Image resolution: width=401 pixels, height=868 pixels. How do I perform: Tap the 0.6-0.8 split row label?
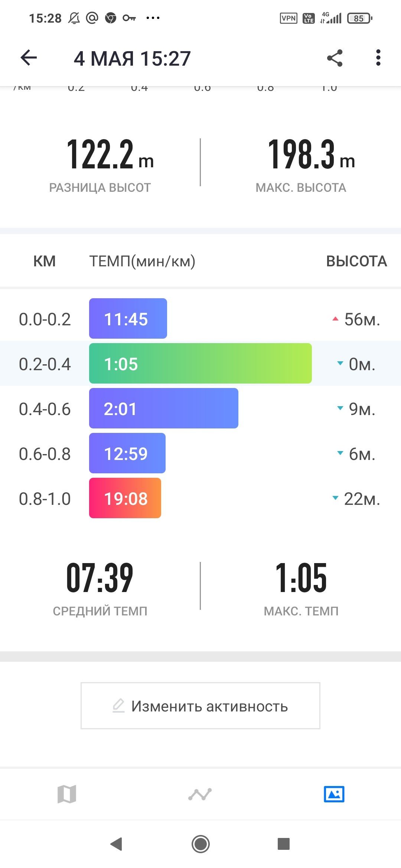45,454
